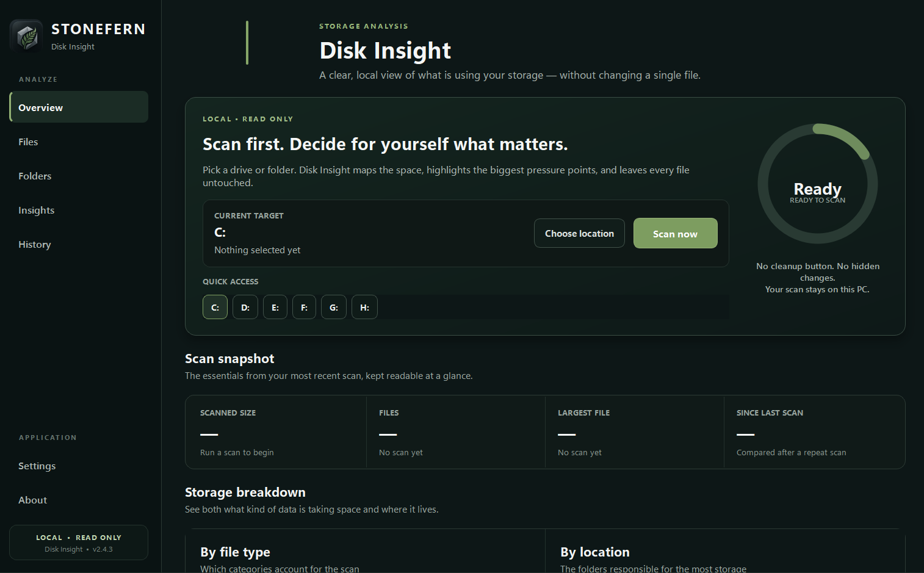Image resolution: width=924 pixels, height=573 pixels.
Task: Click the 'Run a scan to begin' text
Action: [237, 453]
